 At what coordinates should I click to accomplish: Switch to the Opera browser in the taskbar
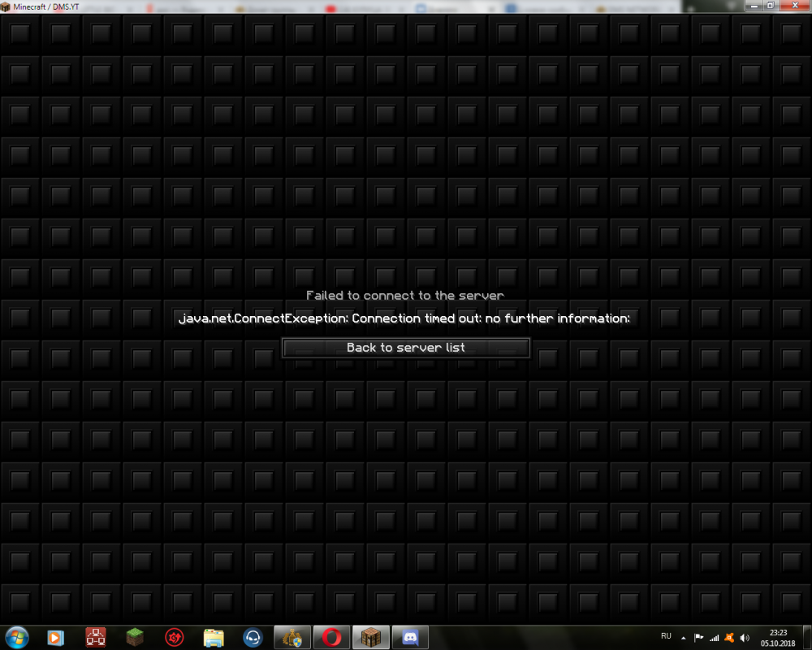[331, 637]
